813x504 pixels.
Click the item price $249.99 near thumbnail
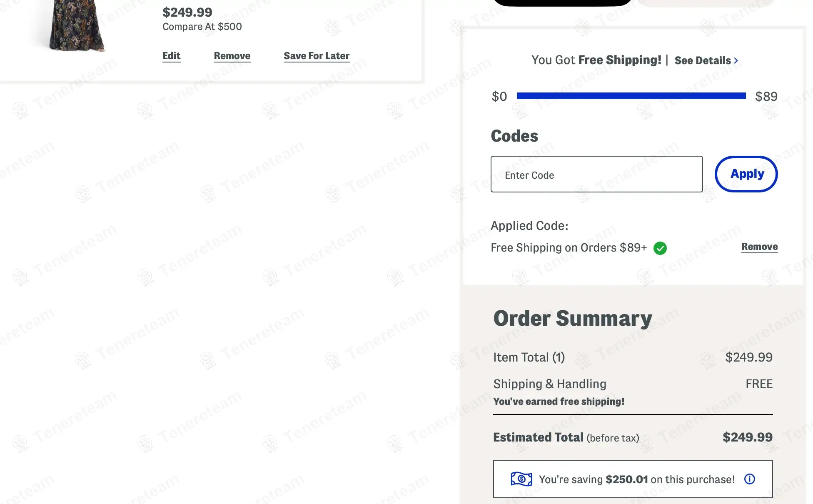[187, 12]
